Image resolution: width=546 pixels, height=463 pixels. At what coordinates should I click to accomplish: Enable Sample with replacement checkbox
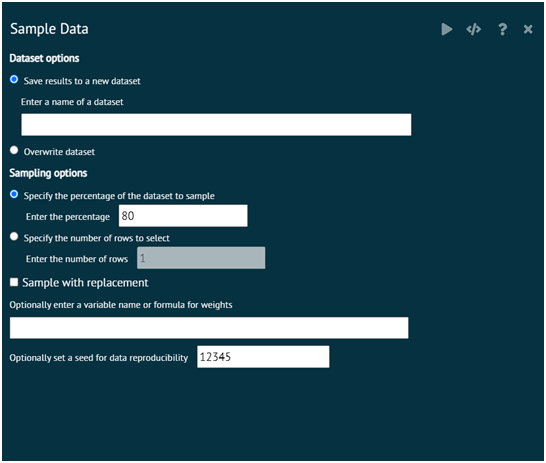coord(14,282)
